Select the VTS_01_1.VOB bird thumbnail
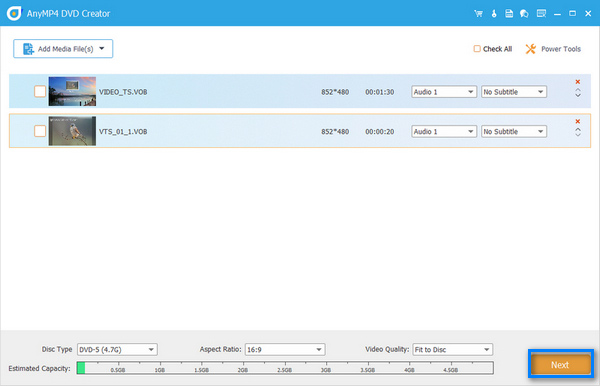Image resolution: width=600 pixels, height=386 pixels. tap(72, 131)
